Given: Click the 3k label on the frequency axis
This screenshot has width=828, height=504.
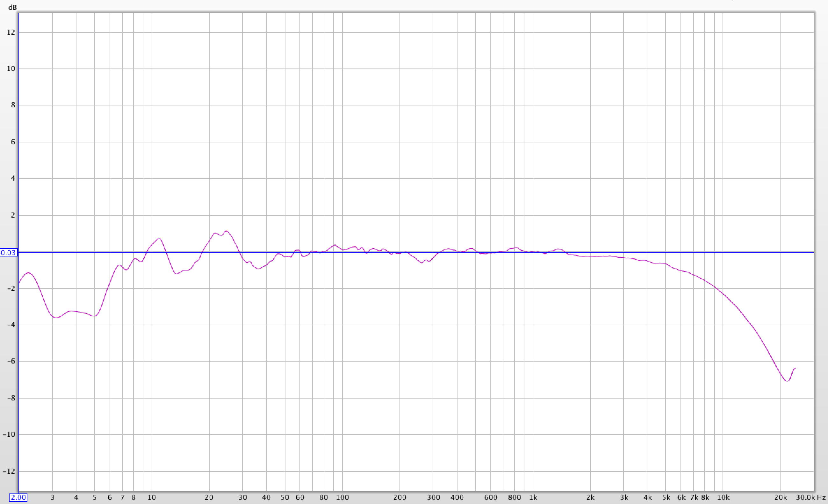Looking at the screenshot, I should (624, 498).
